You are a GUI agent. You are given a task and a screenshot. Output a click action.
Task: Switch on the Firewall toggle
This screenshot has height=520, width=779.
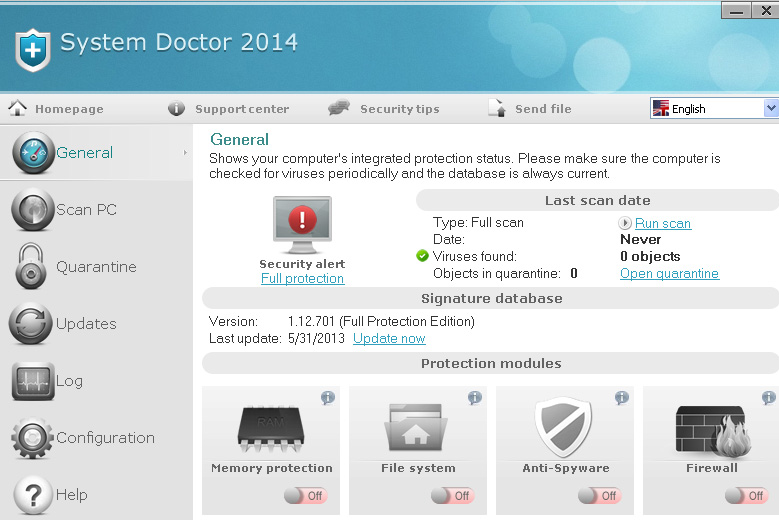click(x=747, y=495)
